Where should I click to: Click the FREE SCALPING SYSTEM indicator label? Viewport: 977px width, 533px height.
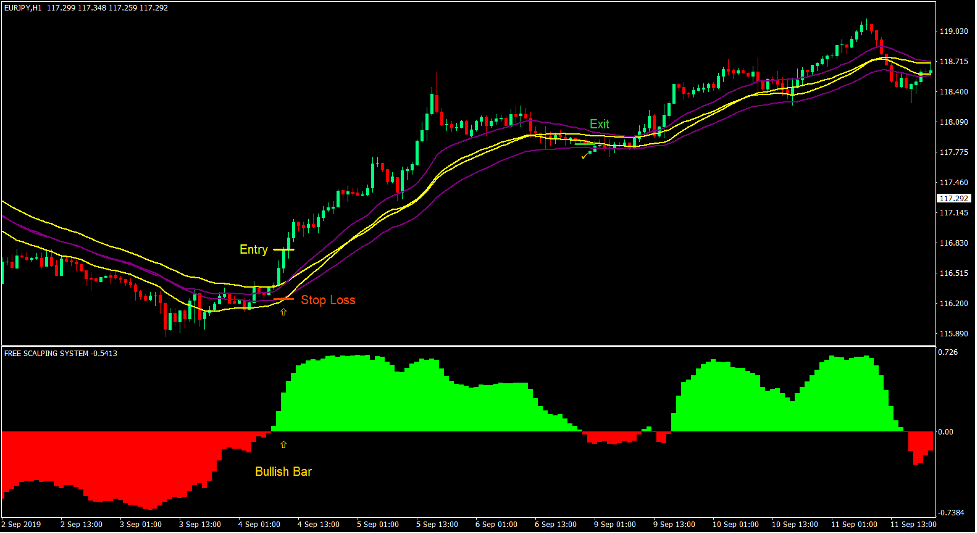(46, 353)
